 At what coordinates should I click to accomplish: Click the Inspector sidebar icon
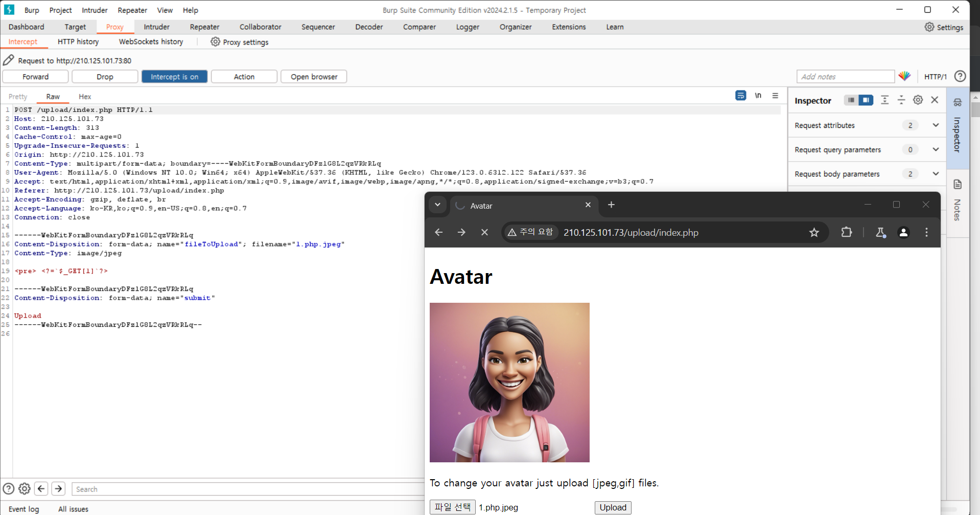point(958,102)
